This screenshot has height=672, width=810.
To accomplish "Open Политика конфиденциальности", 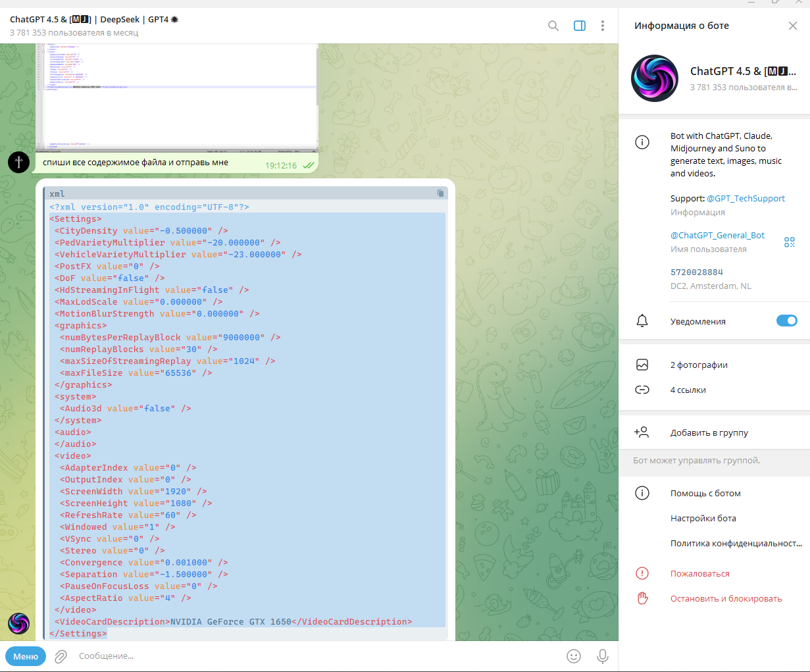I will pyautogui.click(x=736, y=543).
